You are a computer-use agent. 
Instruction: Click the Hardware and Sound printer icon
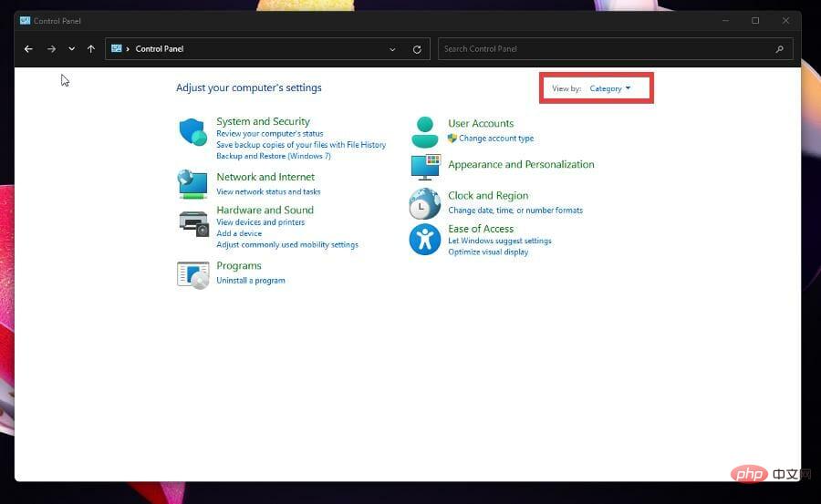pos(193,224)
